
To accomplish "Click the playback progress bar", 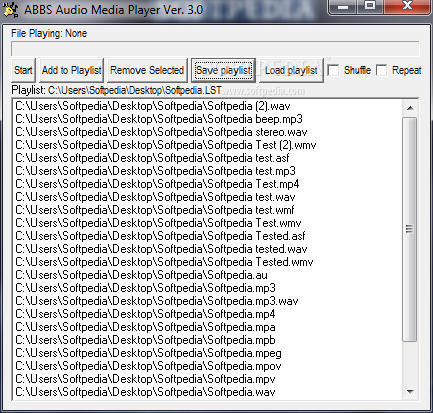I will [215, 49].
